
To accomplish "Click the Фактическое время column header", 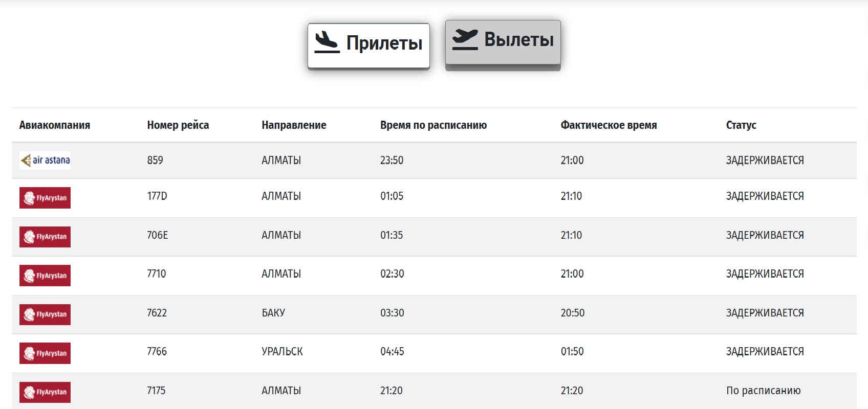I will point(609,125).
